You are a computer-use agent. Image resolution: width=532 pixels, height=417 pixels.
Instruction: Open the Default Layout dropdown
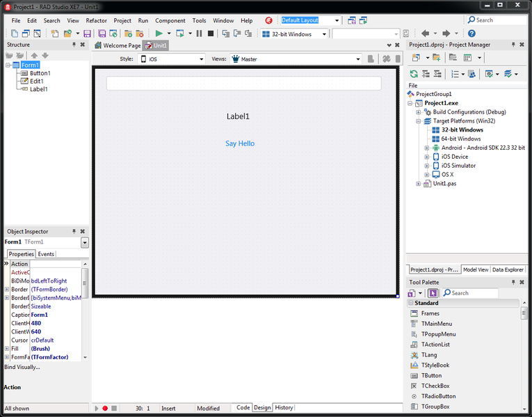pos(337,20)
